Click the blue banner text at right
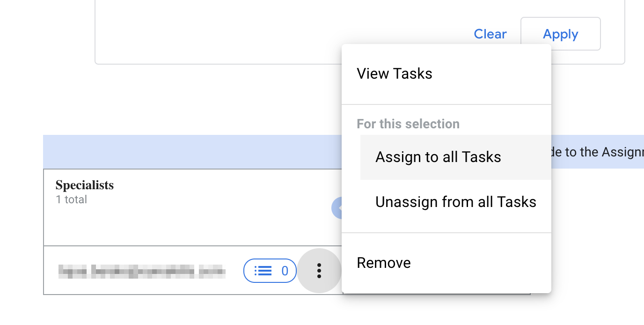The height and width of the screenshot is (325, 644). click(598, 152)
